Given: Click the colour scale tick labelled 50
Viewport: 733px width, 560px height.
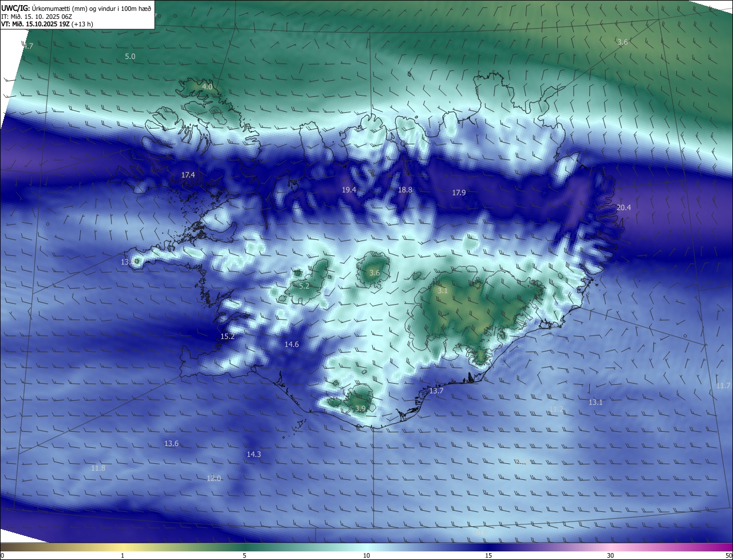Looking at the screenshot, I should pos(728,555).
